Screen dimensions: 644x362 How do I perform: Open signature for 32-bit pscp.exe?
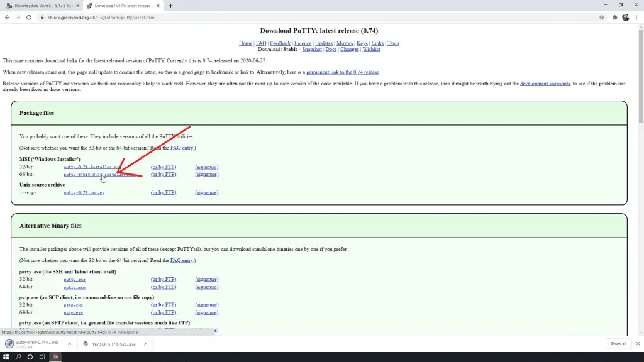point(206,305)
